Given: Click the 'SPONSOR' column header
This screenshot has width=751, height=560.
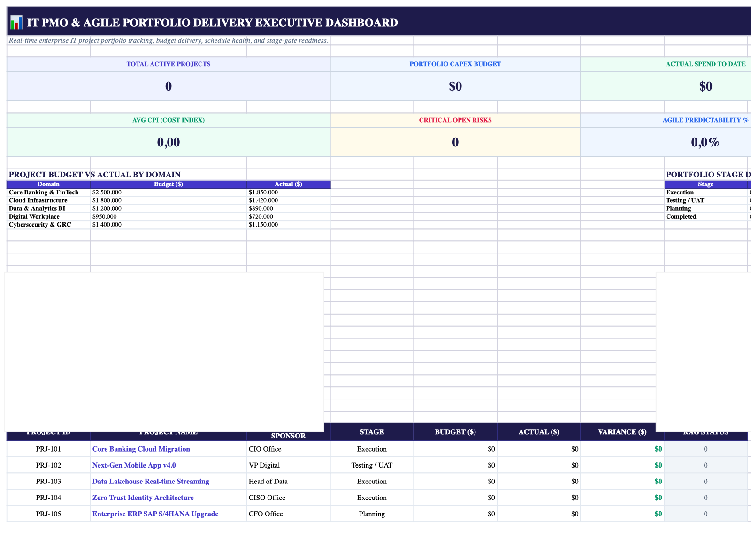Looking at the screenshot, I should click(288, 436).
